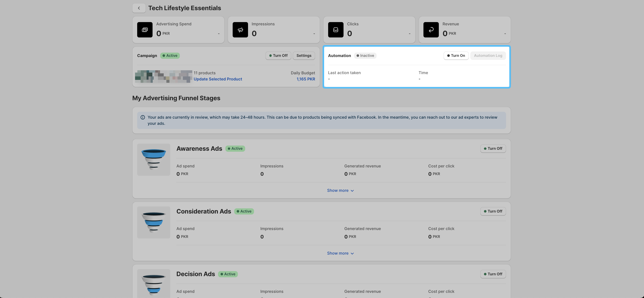
Task: Turn off Decision Ads
Action: point(493,274)
